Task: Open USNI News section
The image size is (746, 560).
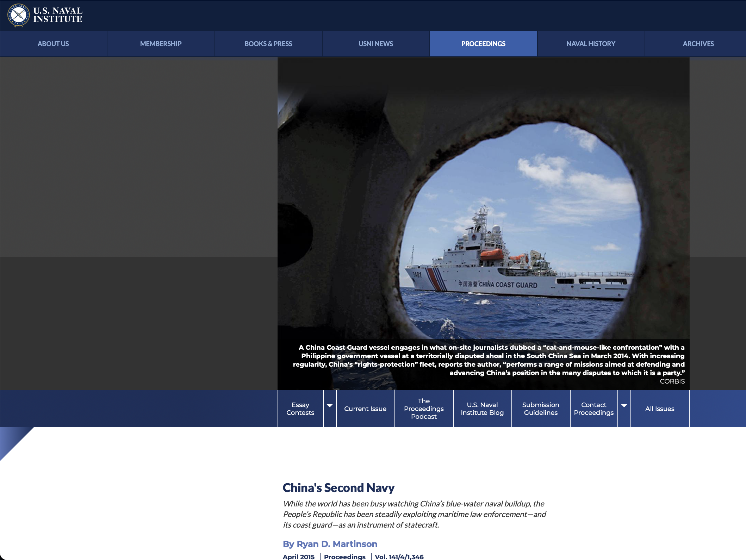Action: [x=376, y=44]
